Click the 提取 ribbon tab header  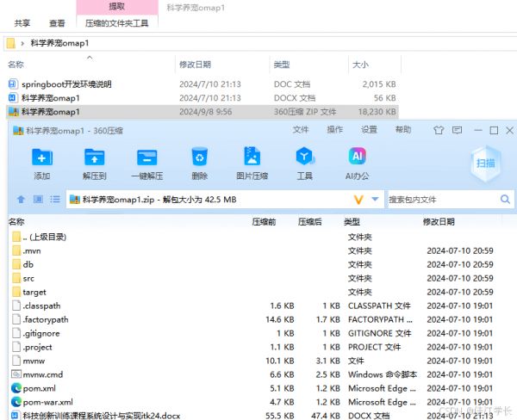coord(117,7)
